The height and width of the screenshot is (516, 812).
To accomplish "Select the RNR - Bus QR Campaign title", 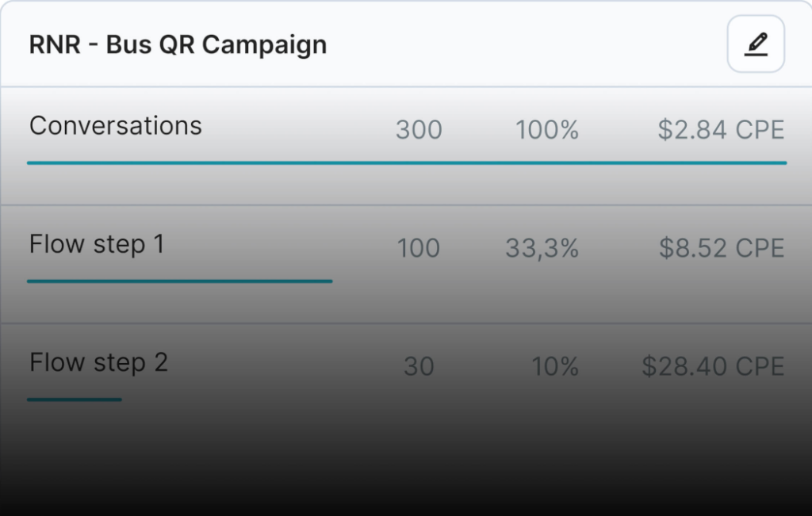I will tap(178, 44).
